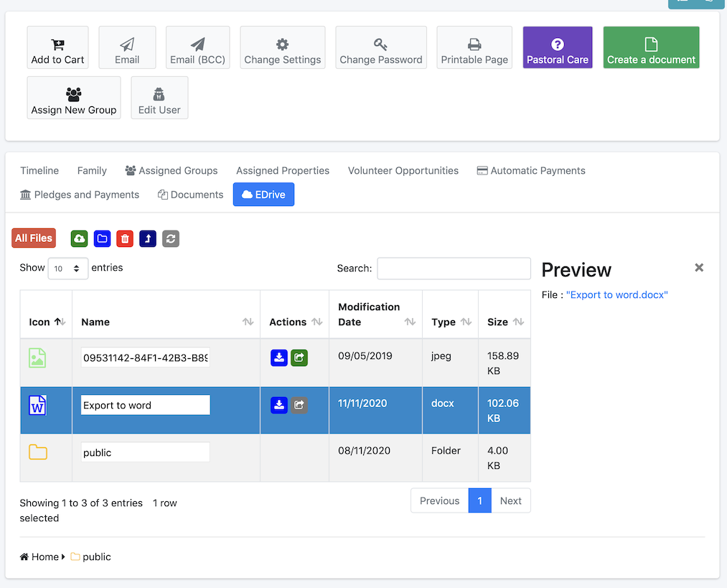Open Pledges and Payments tab
This screenshot has height=588, width=727.
(x=79, y=195)
